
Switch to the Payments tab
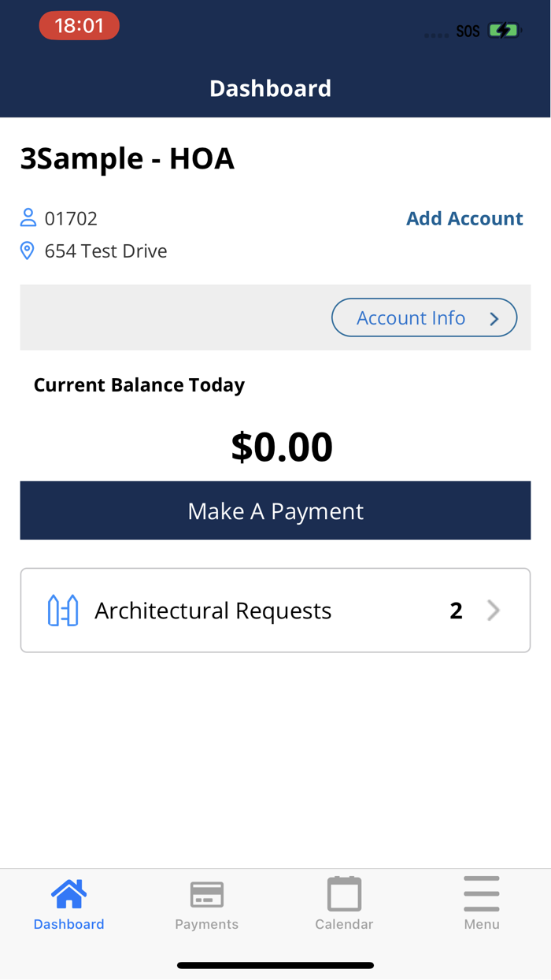[x=206, y=903]
